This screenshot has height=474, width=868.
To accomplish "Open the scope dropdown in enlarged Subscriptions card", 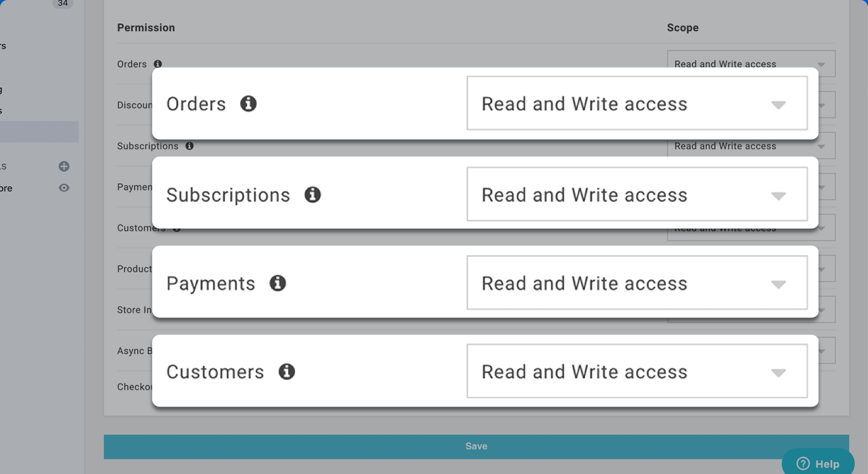I will point(637,195).
